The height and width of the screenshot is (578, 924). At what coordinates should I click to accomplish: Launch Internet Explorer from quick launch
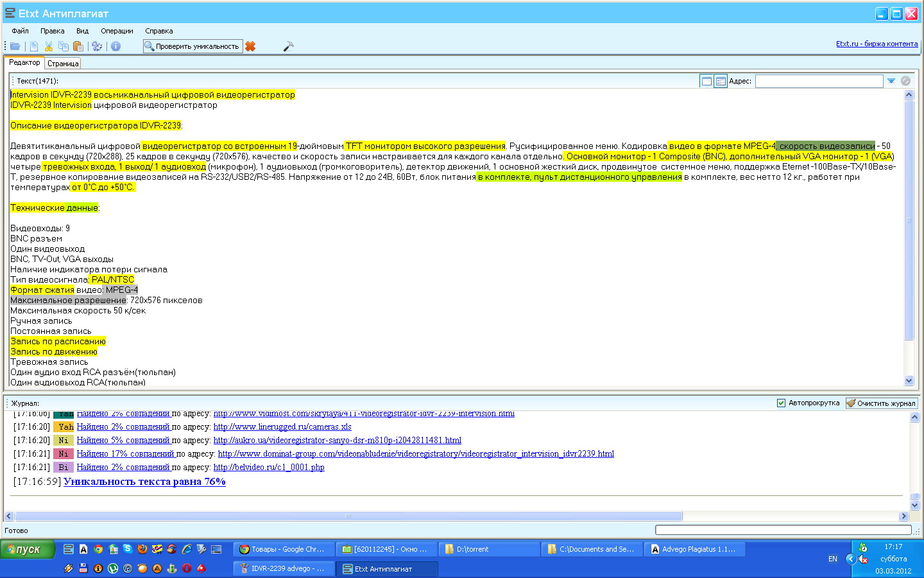[187, 549]
